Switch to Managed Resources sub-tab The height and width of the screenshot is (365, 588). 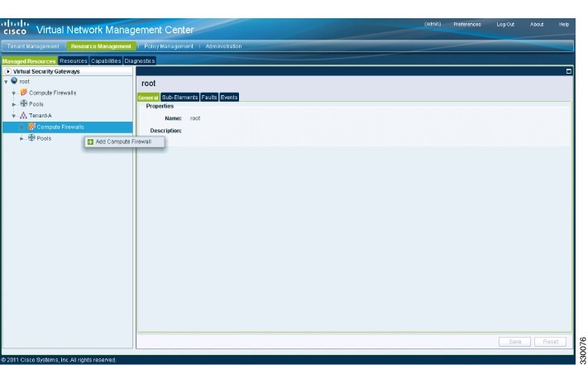tap(29, 60)
